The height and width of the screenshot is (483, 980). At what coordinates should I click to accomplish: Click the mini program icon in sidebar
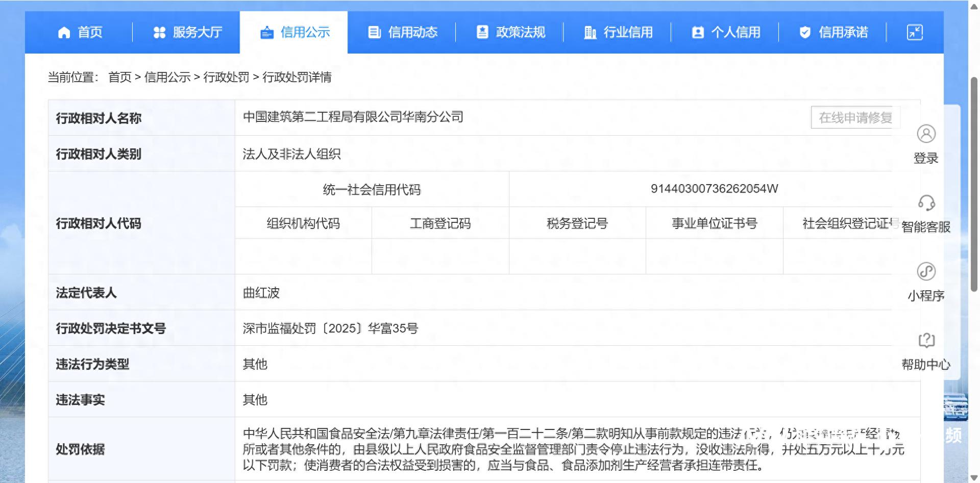tap(926, 271)
